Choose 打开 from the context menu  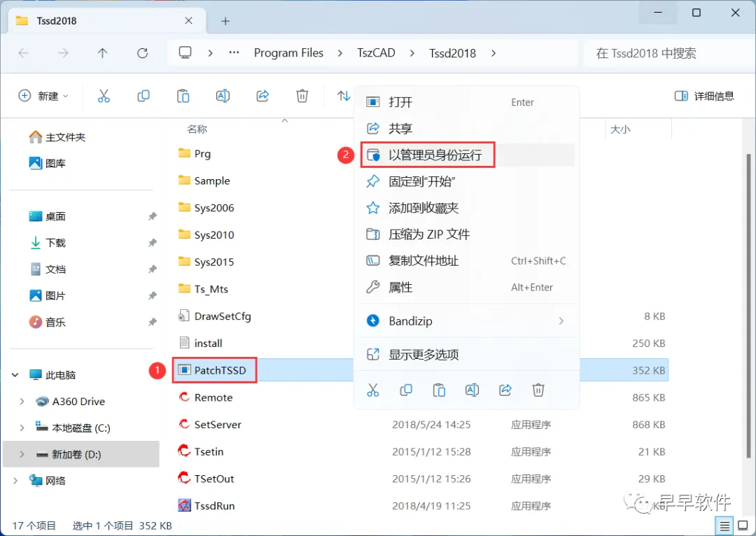(x=466, y=101)
